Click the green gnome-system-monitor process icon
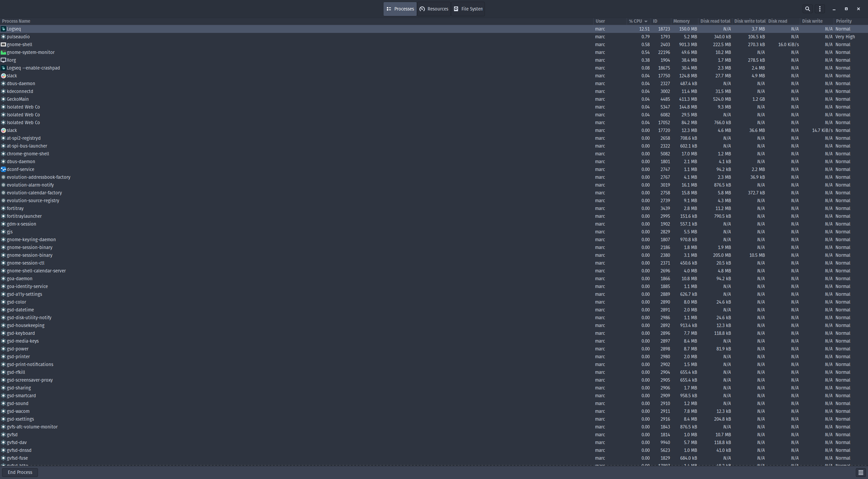Image resolution: width=868 pixels, height=479 pixels. 3,52
